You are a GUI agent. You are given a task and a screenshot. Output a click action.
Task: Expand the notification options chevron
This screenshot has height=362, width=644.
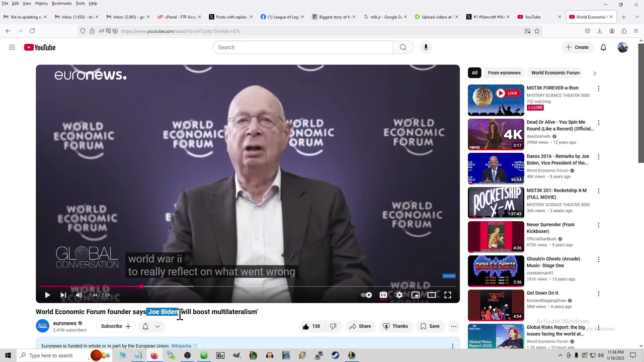coord(157,326)
